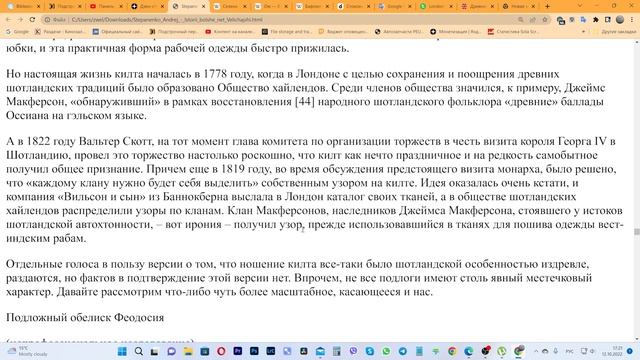Viewport: 640px width, 360px height.
Task: Show hidden system tray icons
Action: pyautogui.click(x=536, y=351)
